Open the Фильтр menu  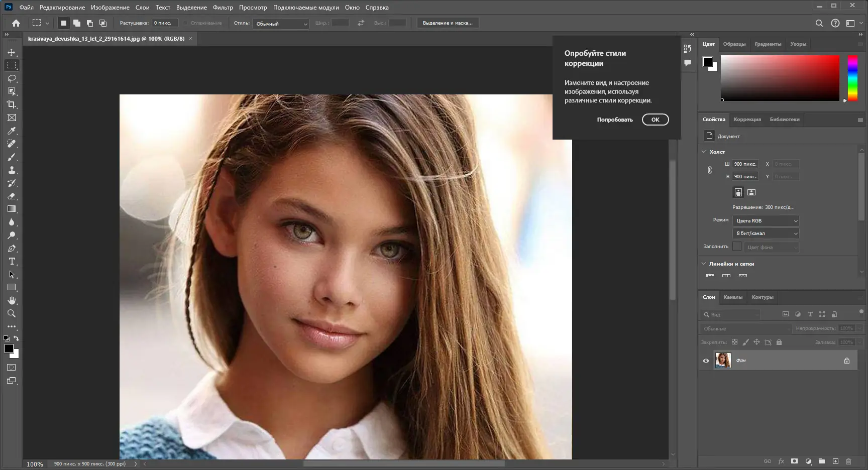coord(223,7)
